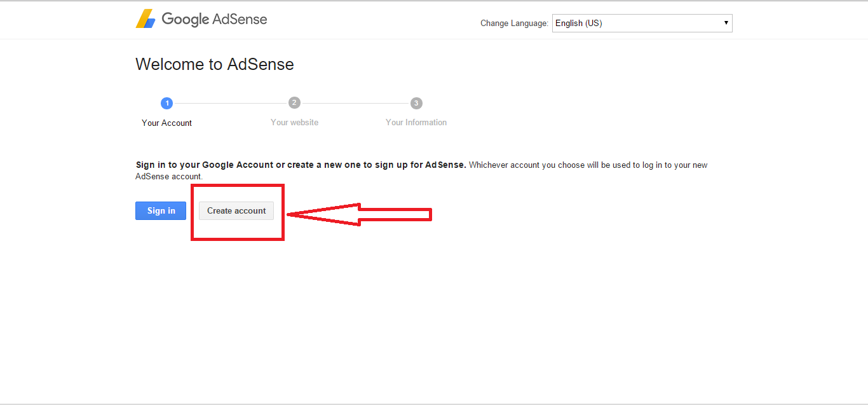This screenshot has height=405, width=868.
Task: Select the Your website step label
Action: (294, 122)
